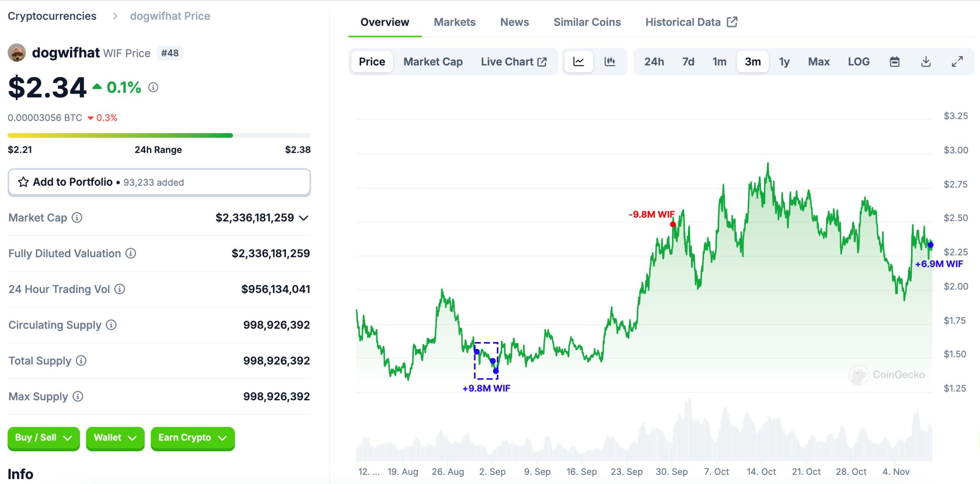Click info icon beside price change percentage
Image resolution: width=980 pixels, height=484 pixels.
pyautogui.click(x=153, y=88)
